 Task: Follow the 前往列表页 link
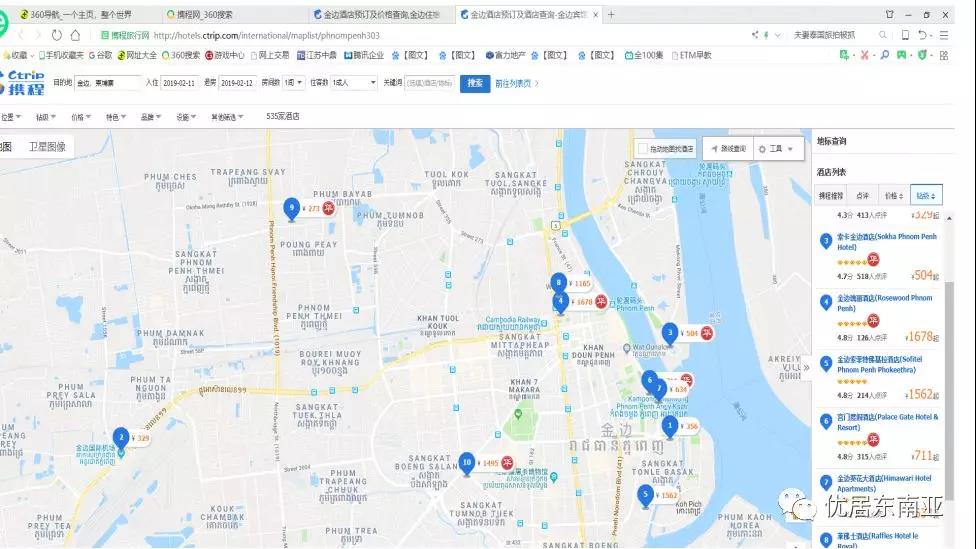(517, 83)
